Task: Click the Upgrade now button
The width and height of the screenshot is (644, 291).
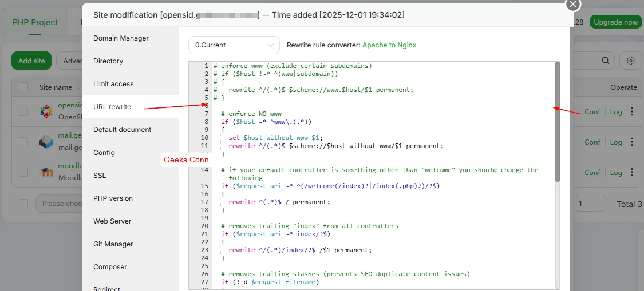Action: tap(615, 22)
